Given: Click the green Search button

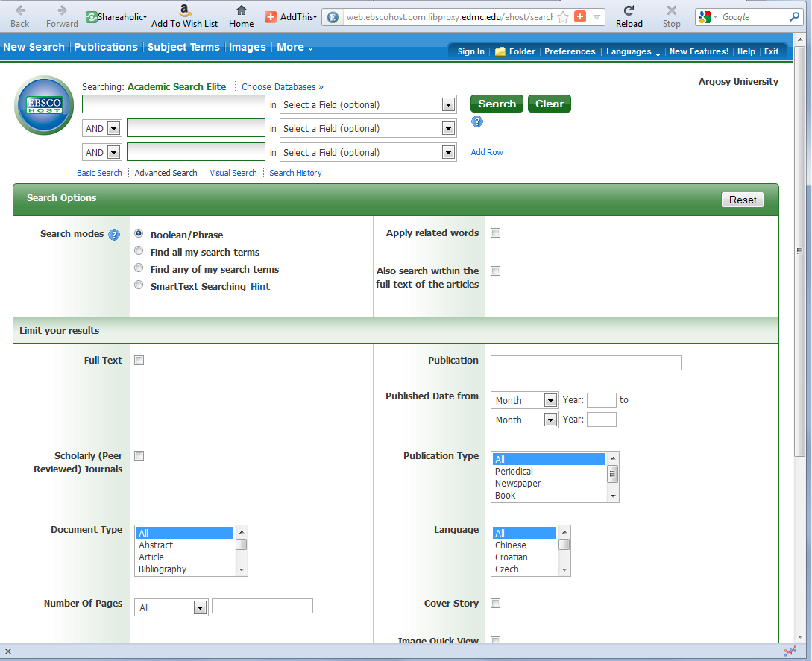Looking at the screenshot, I should (x=497, y=104).
